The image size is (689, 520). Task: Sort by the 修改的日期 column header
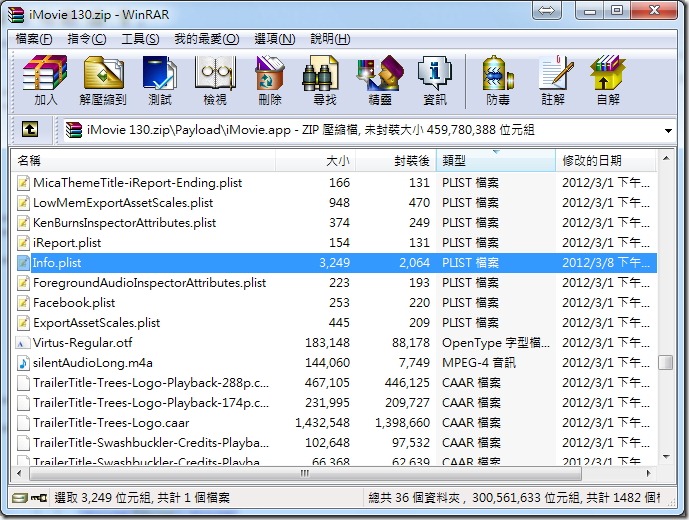pos(606,161)
